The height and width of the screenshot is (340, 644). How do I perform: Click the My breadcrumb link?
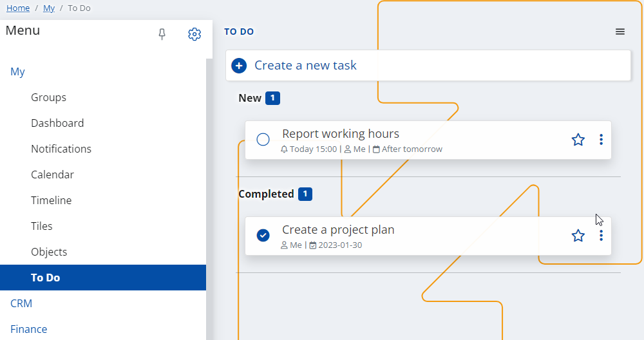tap(49, 8)
